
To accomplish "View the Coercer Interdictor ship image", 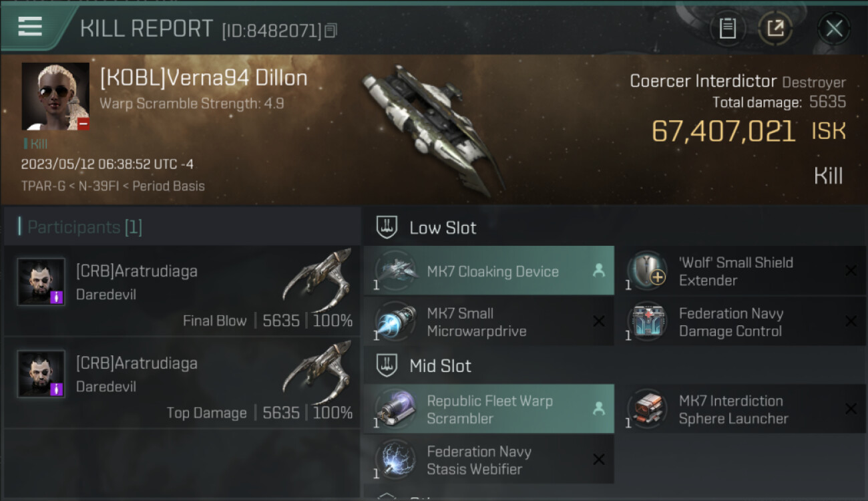I will (x=431, y=127).
